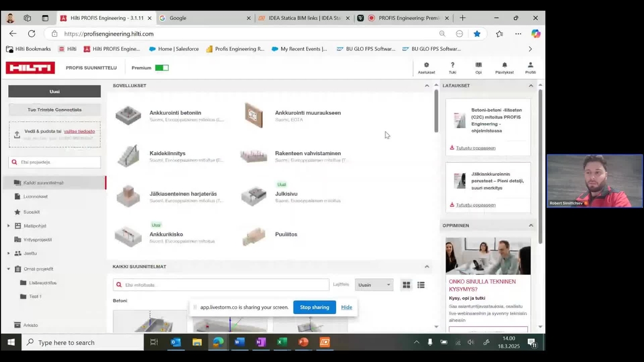This screenshot has height=362, width=644.
Task: Expand the Mallipohjat tree item
Action: click(x=9, y=226)
